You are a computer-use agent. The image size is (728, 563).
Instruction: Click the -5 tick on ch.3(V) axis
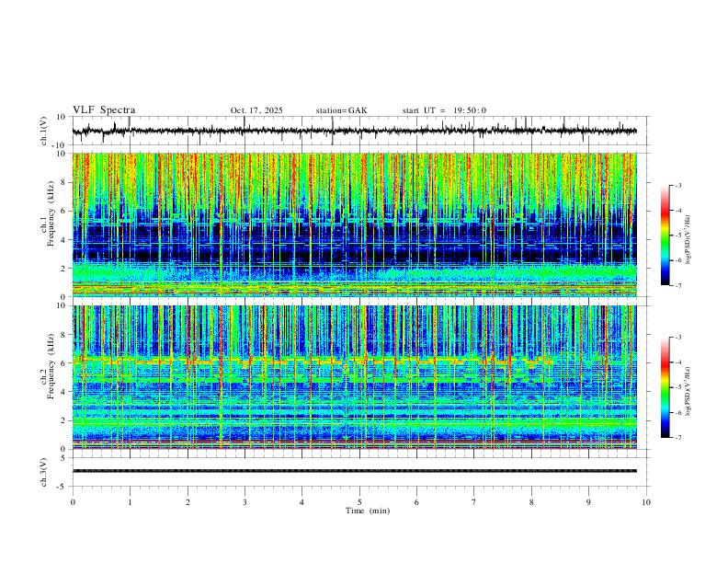point(63,487)
